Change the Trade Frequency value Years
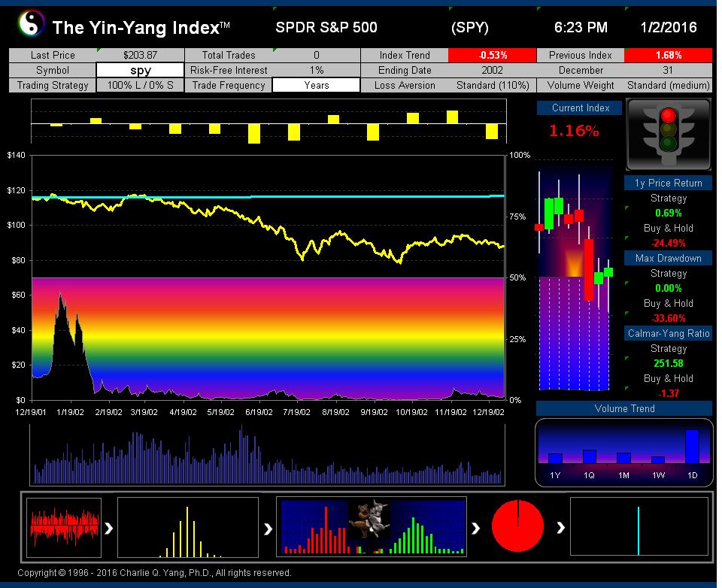The height and width of the screenshot is (588, 722). coord(317,85)
